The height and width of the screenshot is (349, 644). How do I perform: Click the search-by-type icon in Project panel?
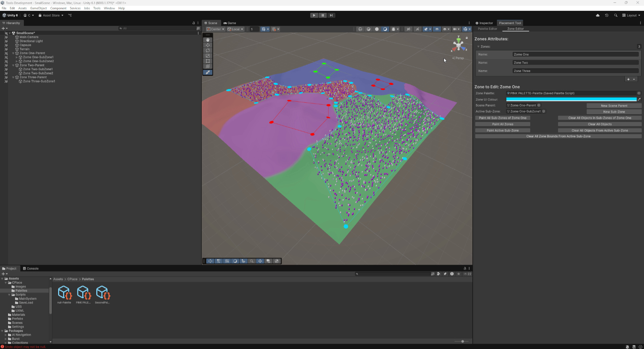(x=438, y=274)
